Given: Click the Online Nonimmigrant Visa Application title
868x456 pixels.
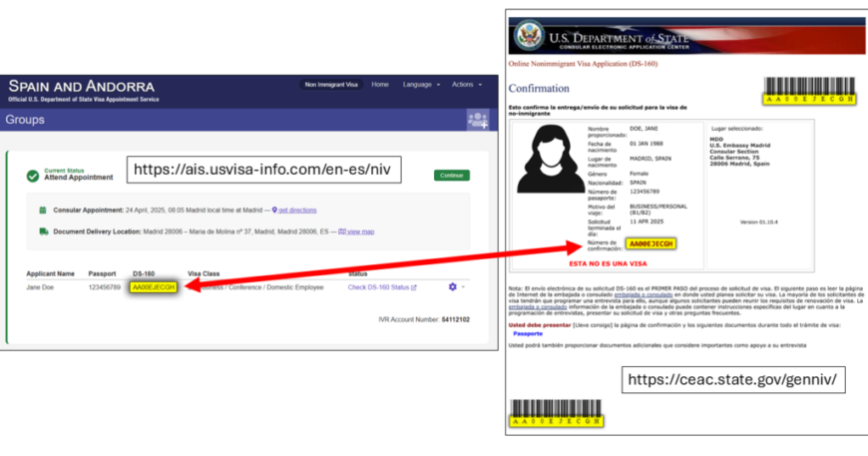Looking at the screenshot, I should coord(583,64).
